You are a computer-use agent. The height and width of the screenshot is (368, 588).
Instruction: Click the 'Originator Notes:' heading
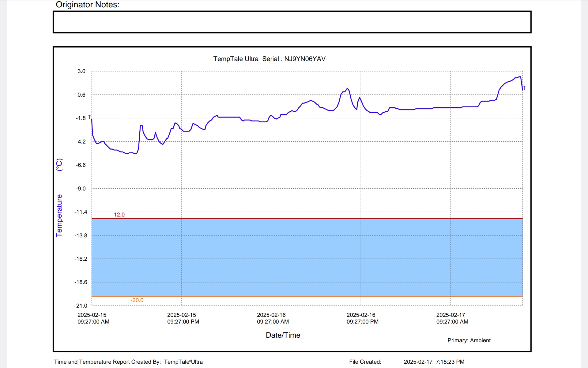click(88, 5)
